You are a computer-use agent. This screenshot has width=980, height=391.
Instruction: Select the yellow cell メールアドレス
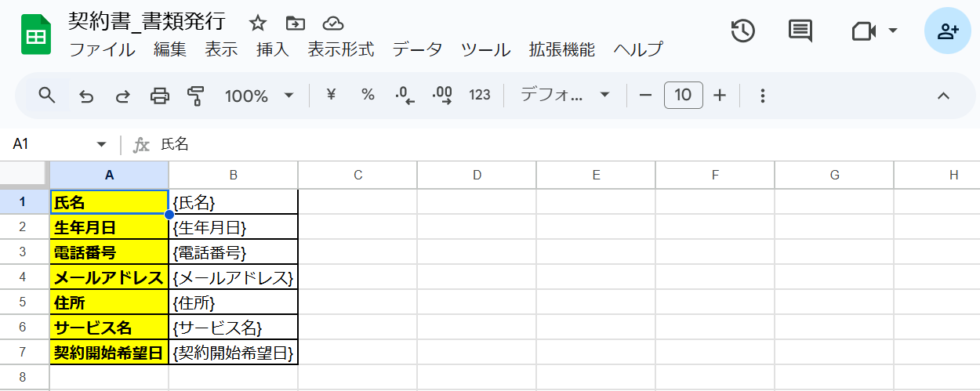(109, 277)
